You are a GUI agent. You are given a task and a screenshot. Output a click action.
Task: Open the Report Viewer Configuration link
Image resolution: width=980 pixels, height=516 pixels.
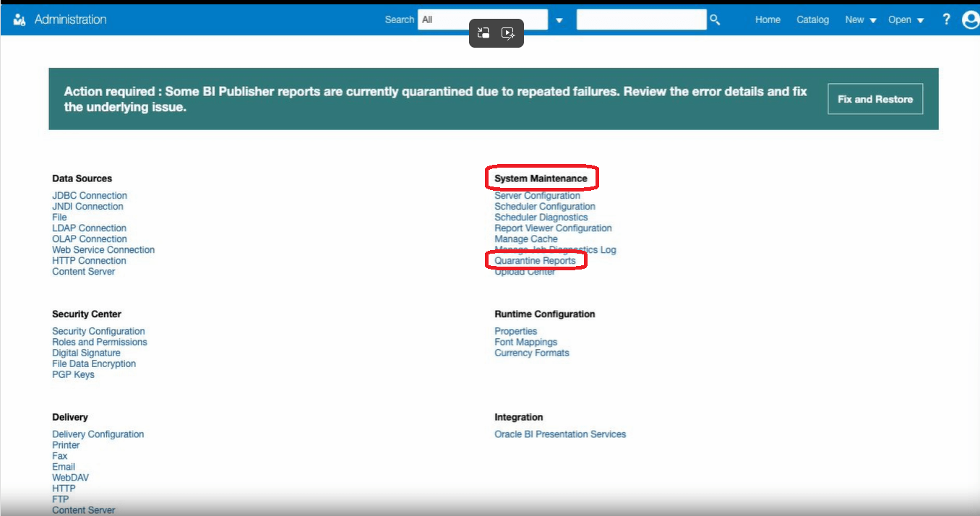(x=553, y=228)
